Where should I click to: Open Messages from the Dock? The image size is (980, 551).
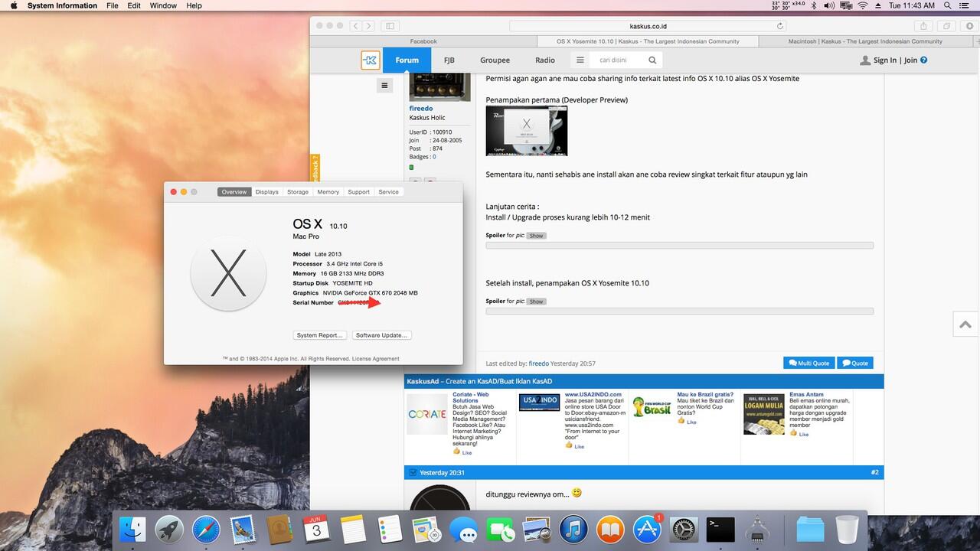tap(463, 530)
